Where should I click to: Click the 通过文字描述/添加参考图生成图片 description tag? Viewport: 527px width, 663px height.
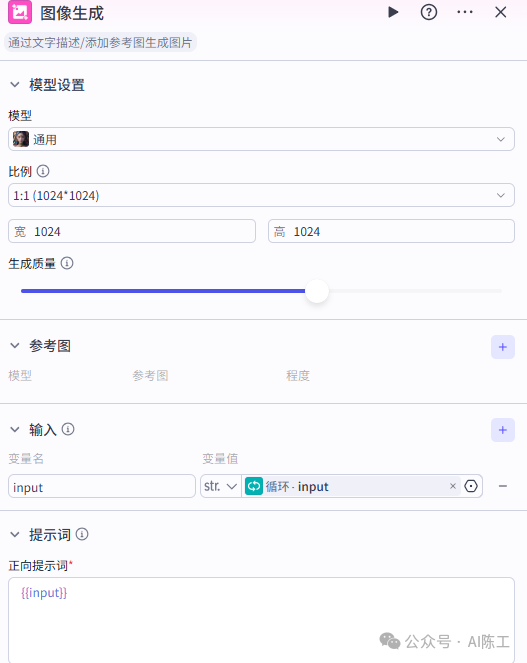click(100, 43)
